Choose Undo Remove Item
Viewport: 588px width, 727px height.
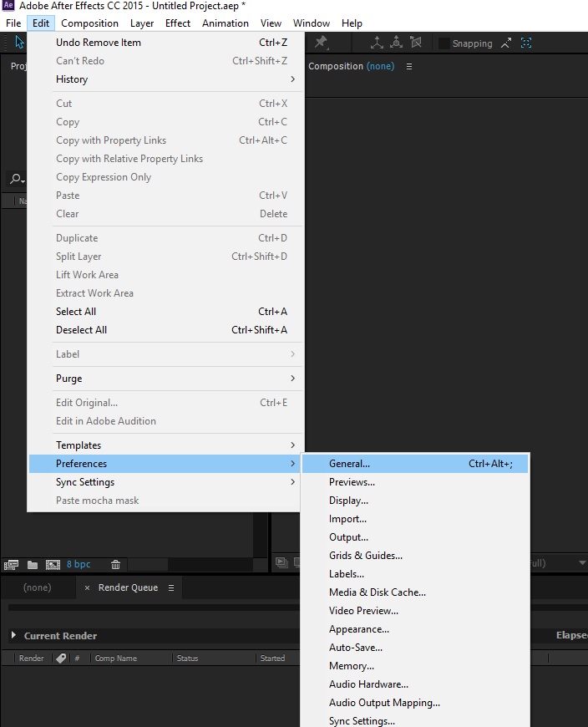[165, 43]
